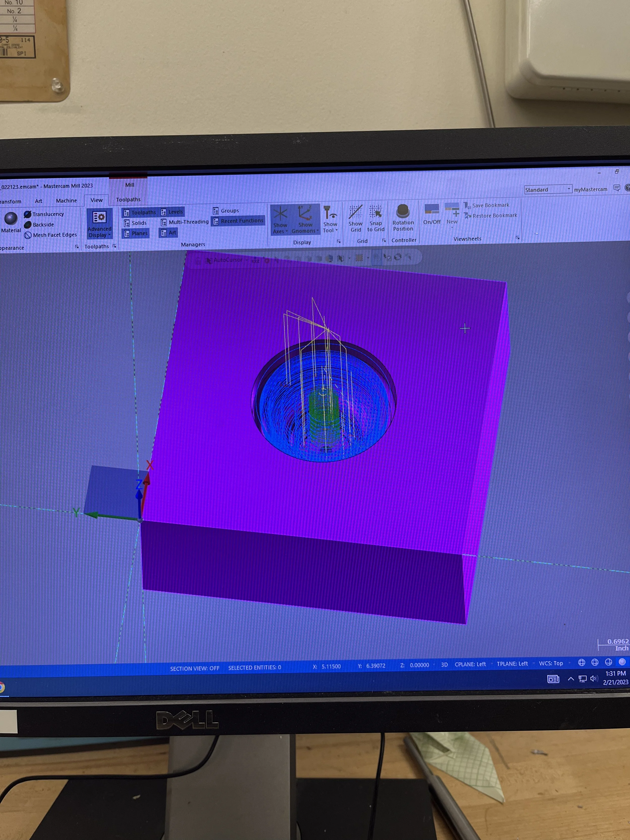Toggle Mesh Facet Edges
The width and height of the screenshot is (630, 840).
coord(50,235)
